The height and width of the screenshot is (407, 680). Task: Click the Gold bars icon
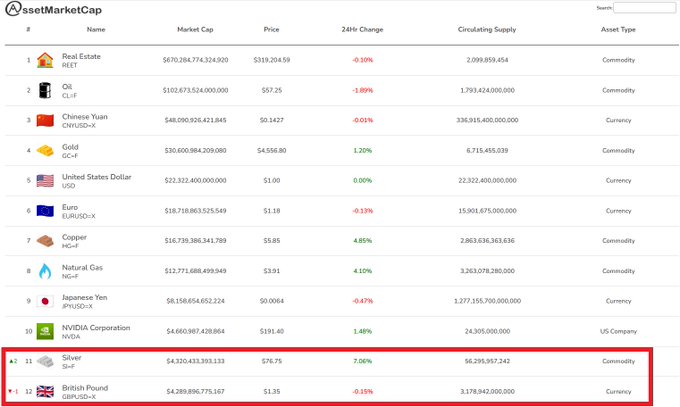[x=45, y=151]
